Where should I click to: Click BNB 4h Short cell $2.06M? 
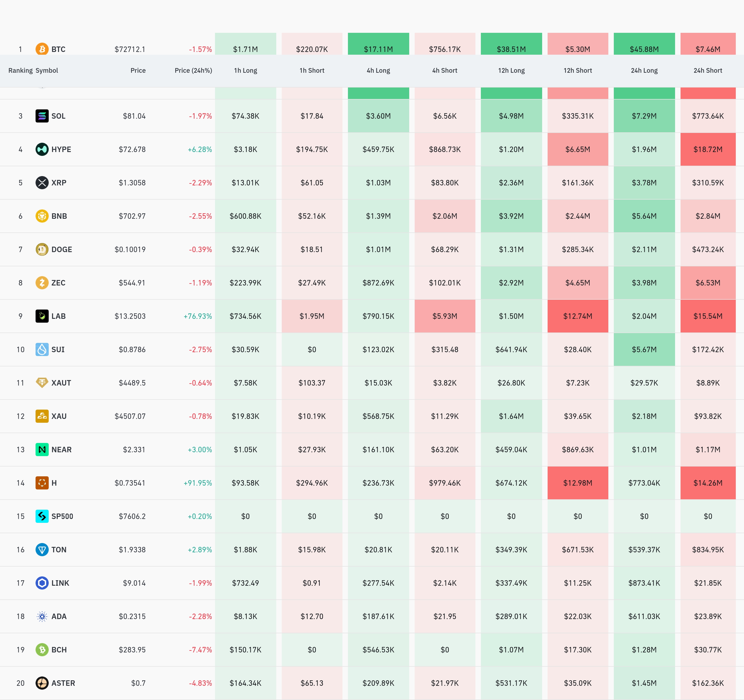pyautogui.click(x=445, y=216)
